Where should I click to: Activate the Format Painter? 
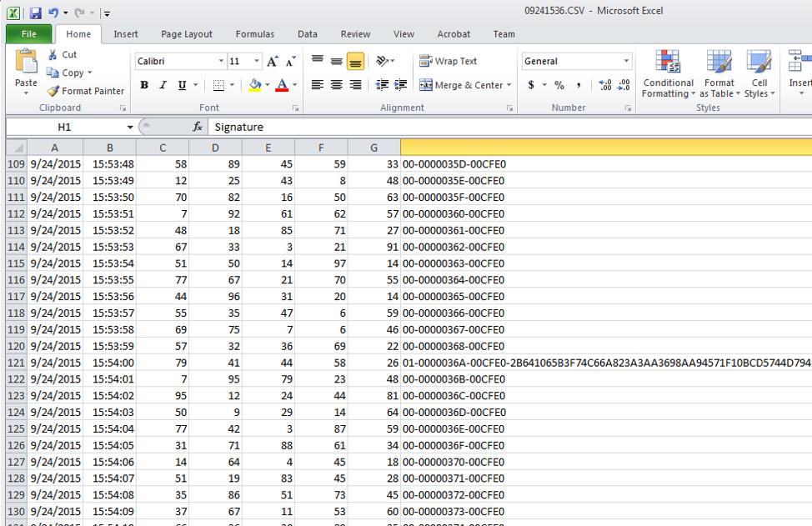click(x=85, y=91)
